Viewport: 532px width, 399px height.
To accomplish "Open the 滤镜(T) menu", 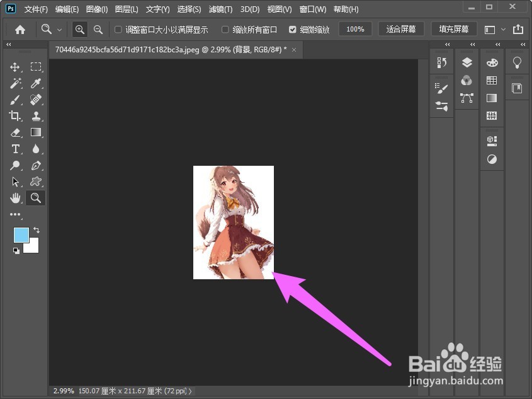I will (x=220, y=9).
